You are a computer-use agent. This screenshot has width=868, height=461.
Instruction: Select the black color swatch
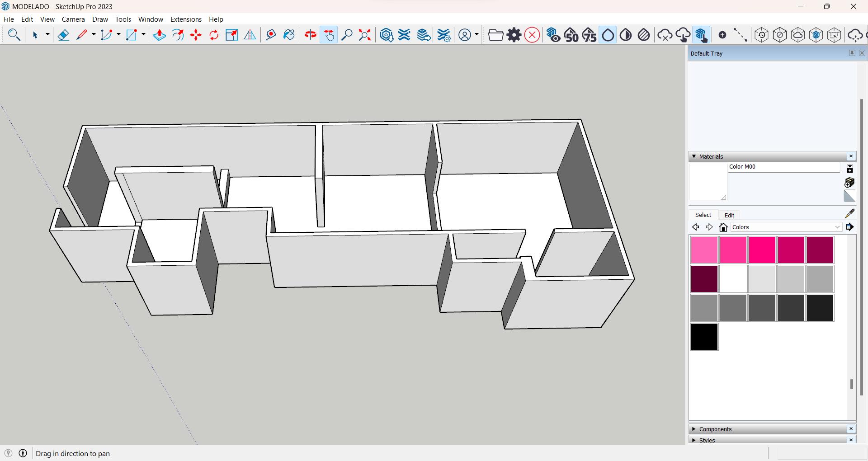[x=704, y=337]
